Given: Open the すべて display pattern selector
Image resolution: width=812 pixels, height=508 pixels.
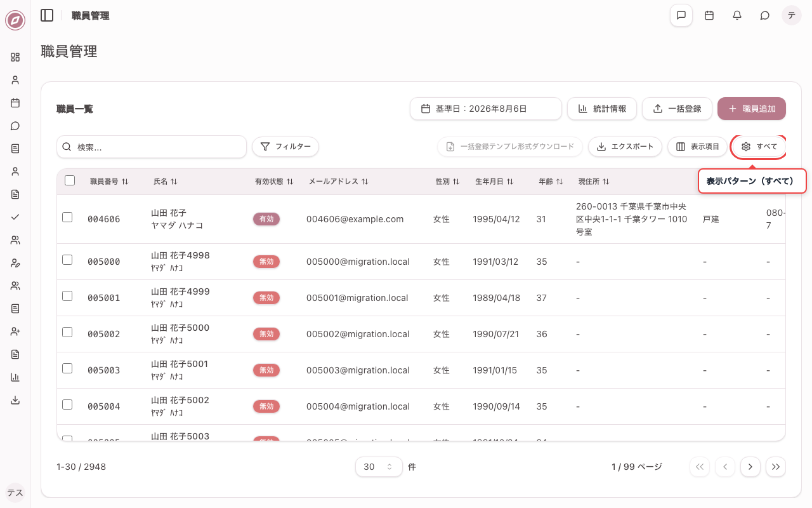Looking at the screenshot, I should (759, 147).
